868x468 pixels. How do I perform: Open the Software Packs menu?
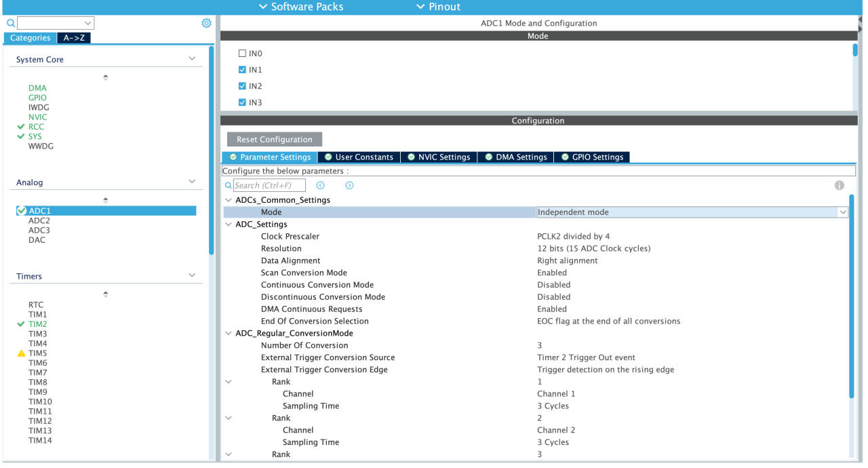tap(300, 7)
